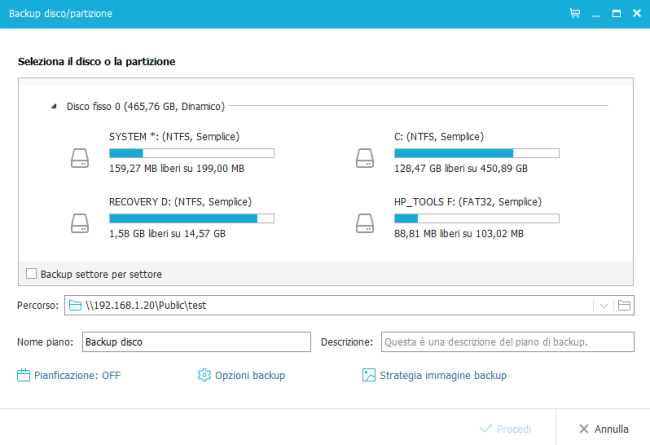Open the title bar menu icon

[x=596, y=14]
